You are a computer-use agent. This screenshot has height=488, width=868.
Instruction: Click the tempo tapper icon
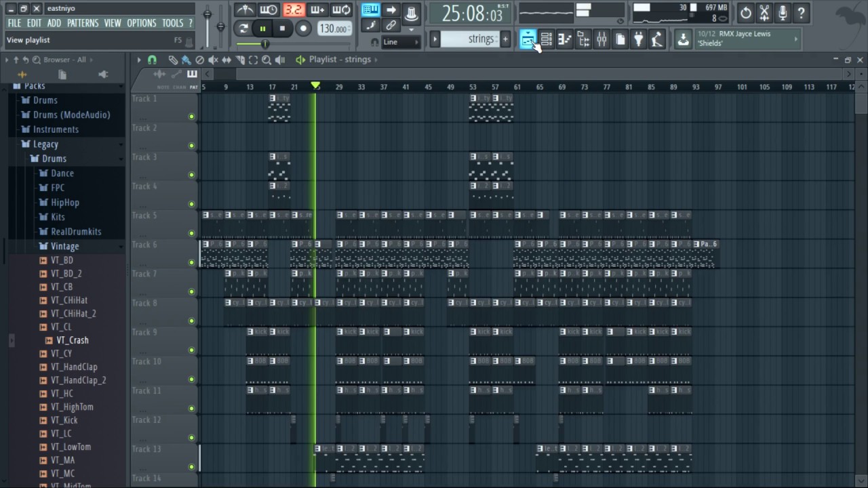click(656, 39)
